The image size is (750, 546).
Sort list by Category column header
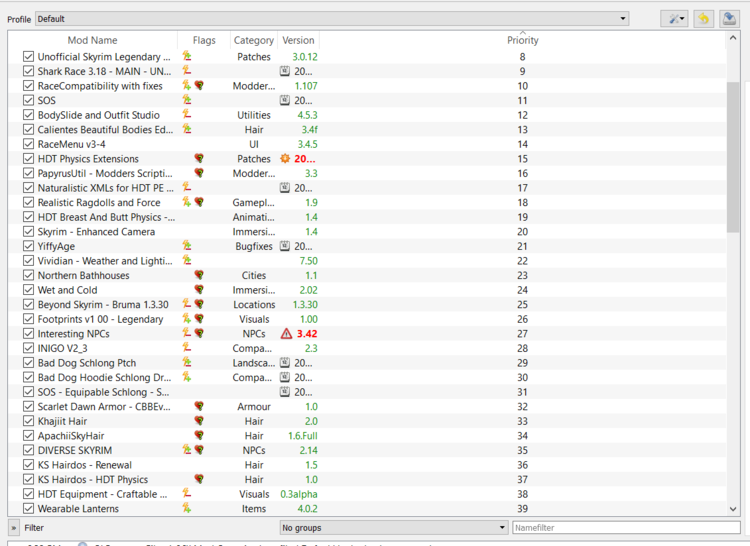point(254,40)
